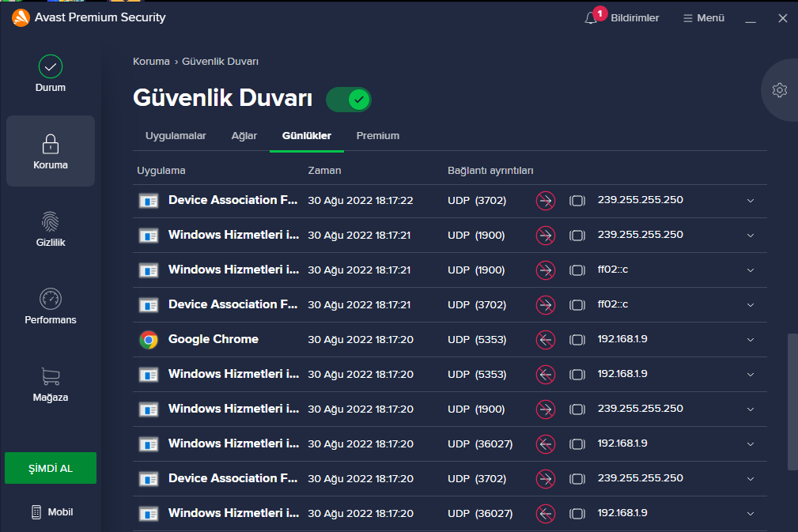Expand Windows Hizmetleri UDP (5353) entry
The height and width of the screenshot is (532, 798).
point(751,375)
